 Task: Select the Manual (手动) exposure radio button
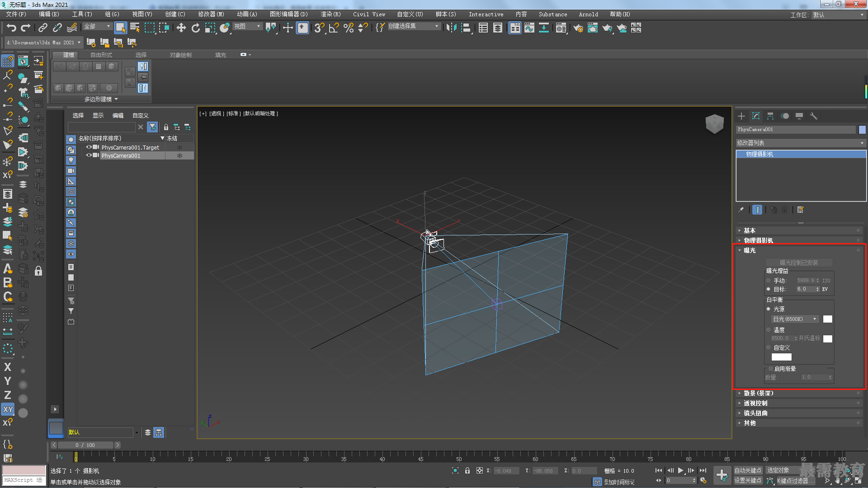pyautogui.click(x=769, y=281)
